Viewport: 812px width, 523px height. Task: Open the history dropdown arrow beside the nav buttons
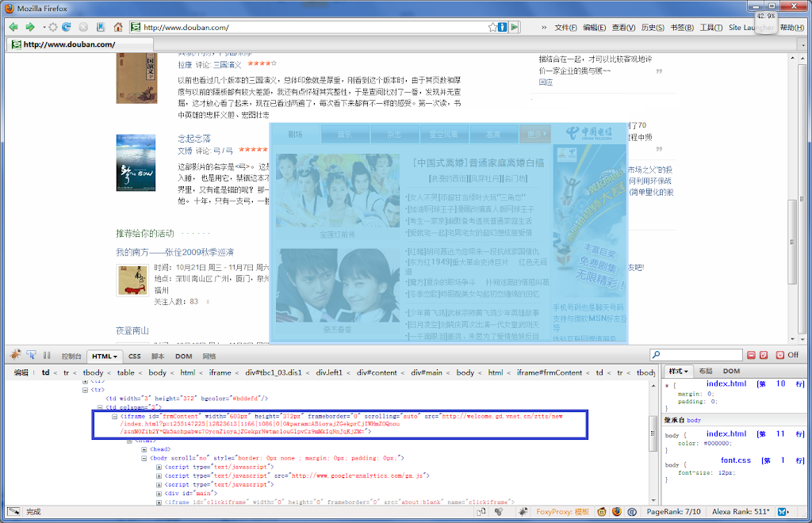pyautogui.click(x=44, y=27)
